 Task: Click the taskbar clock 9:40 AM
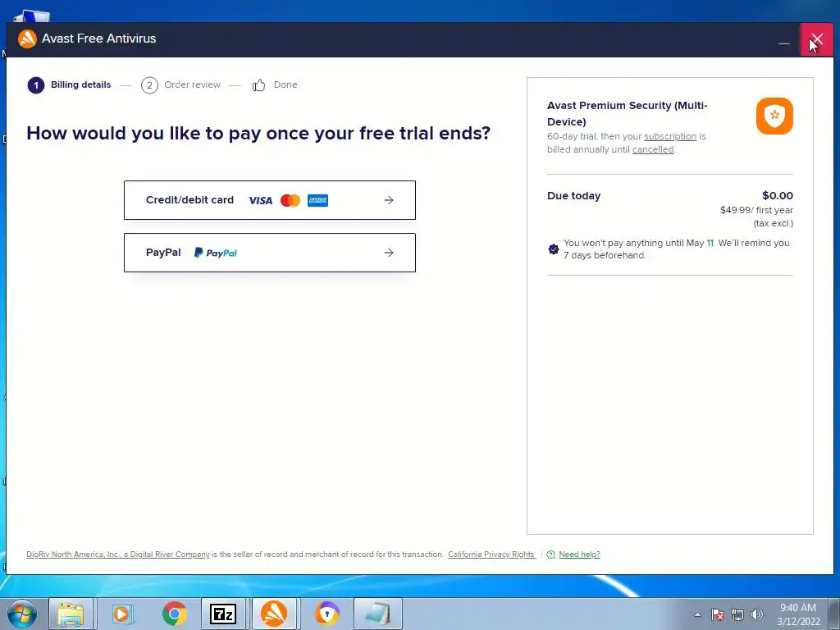798,608
